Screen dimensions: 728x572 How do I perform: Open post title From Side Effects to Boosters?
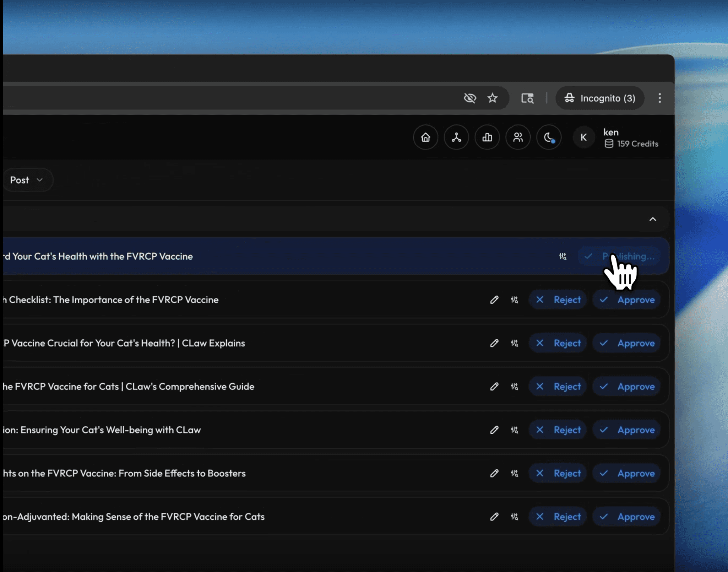(124, 473)
